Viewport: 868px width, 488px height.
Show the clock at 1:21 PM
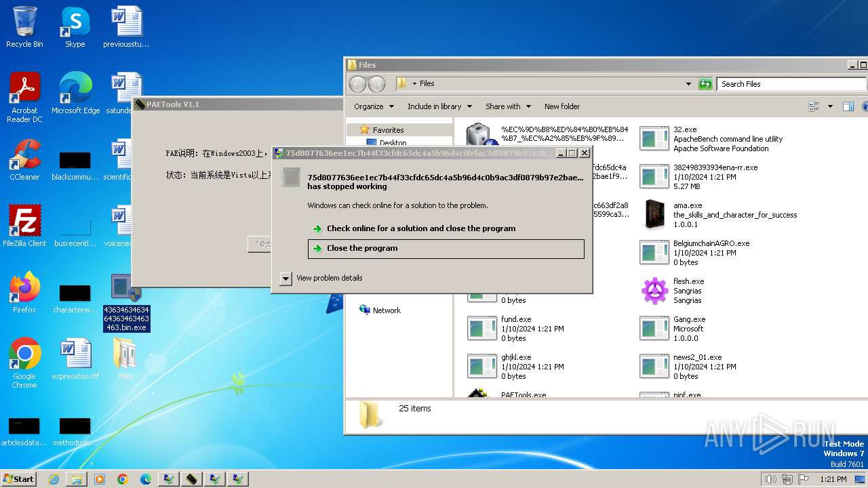(833, 479)
